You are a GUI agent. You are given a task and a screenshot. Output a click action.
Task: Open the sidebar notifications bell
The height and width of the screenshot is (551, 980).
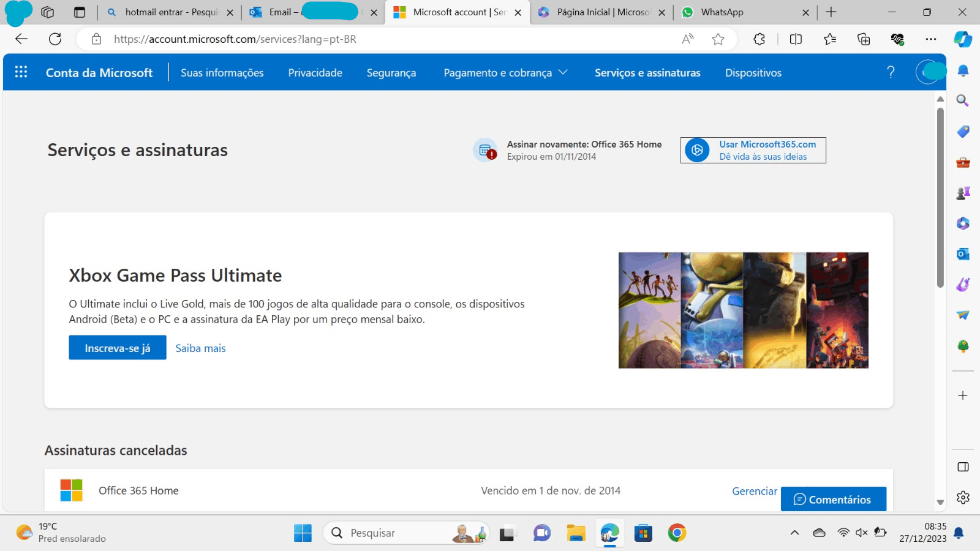(963, 70)
